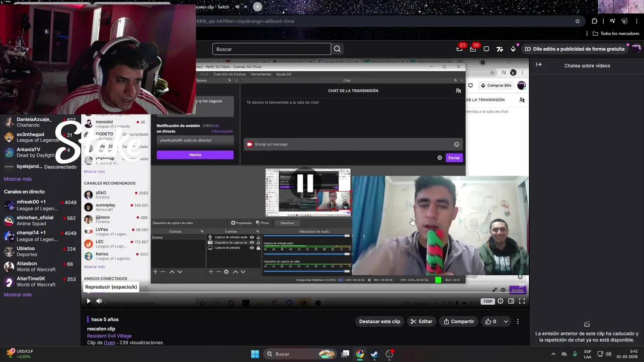Mute the clip player volume

coord(99,301)
